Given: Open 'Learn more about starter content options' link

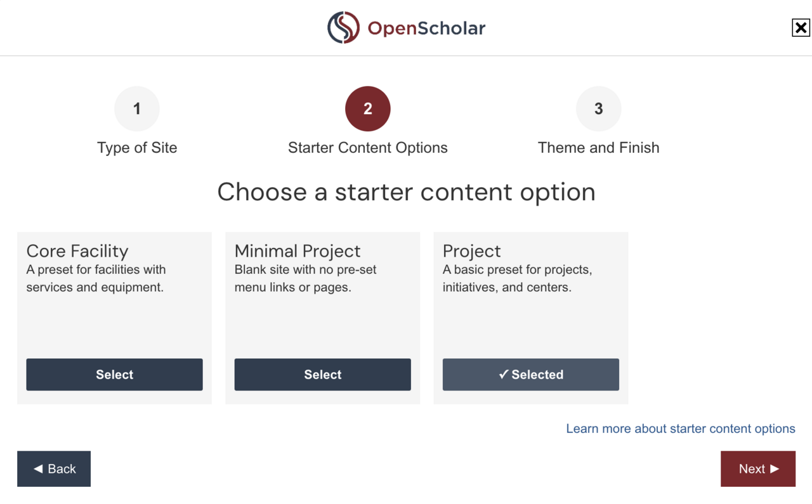Looking at the screenshot, I should [680, 429].
